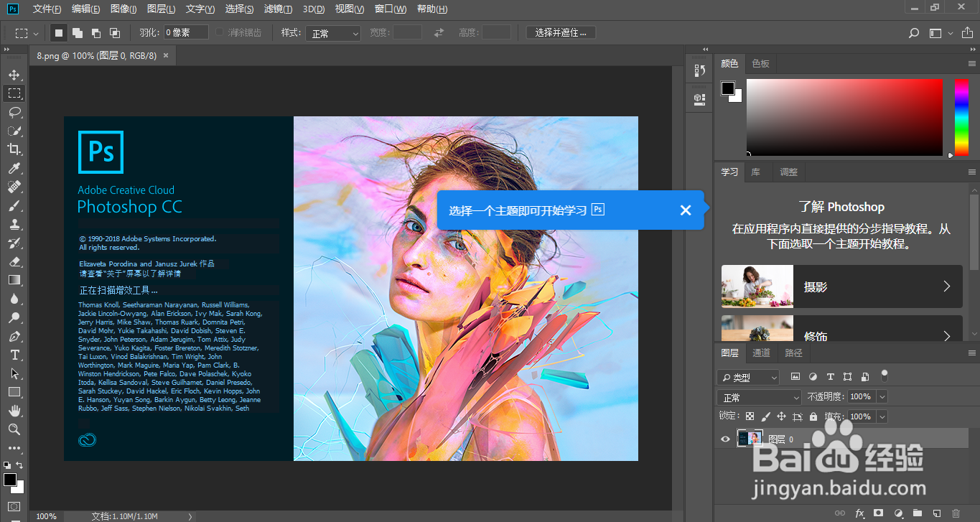This screenshot has width=980, height=522.
Task: Open the tool preset picker dropdown
Action: [x=27, y=33]
